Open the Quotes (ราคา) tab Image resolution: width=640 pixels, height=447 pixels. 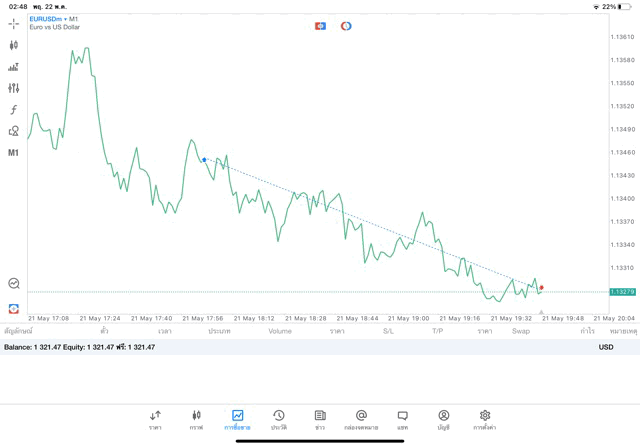[155, 419]
